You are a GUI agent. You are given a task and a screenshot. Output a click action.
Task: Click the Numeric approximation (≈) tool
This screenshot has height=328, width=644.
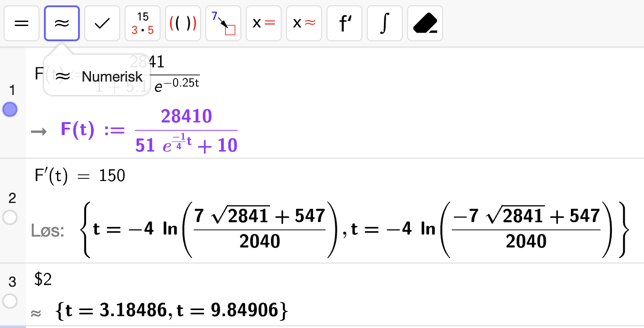pos(62,23)
